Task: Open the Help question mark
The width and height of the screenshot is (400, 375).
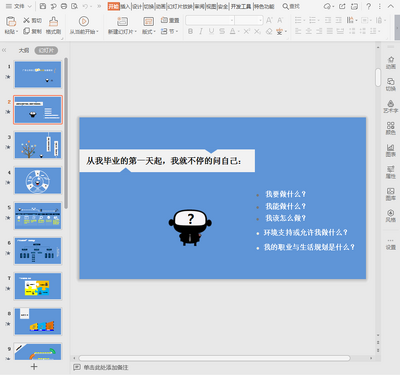Action: pyautogui.click(x=368, y=6)
